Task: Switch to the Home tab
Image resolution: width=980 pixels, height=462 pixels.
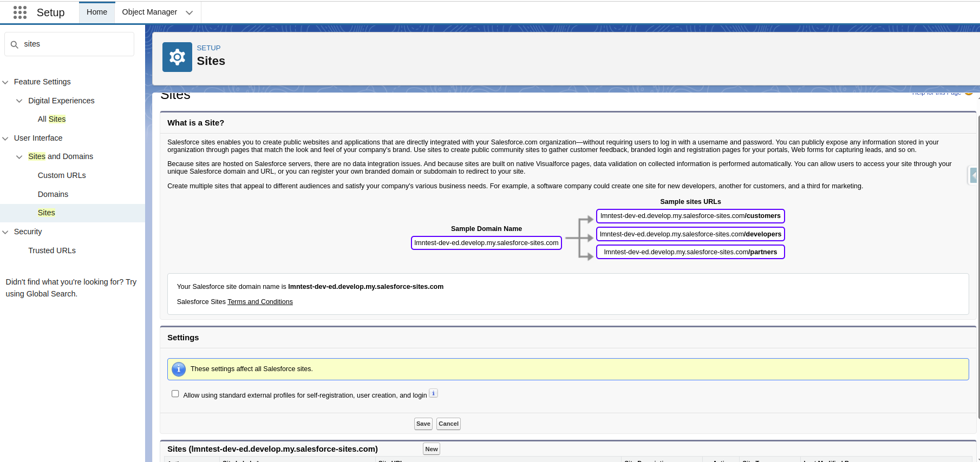Action: tap(97, 12)
